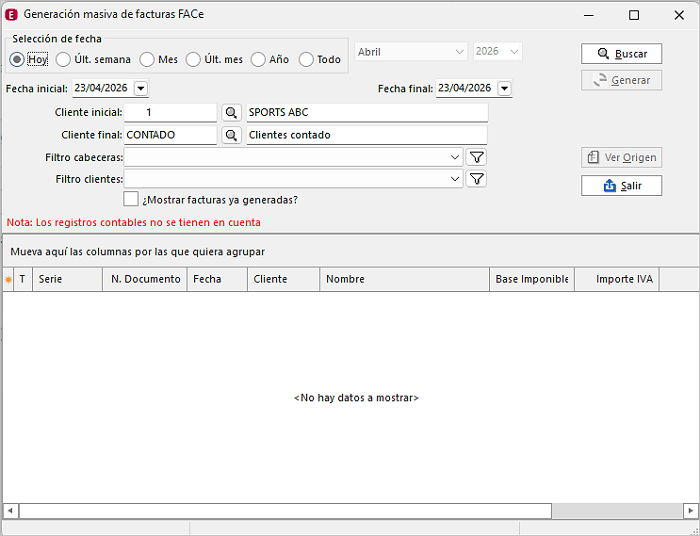
Task: Click the red Nota registros contables text
Action: (133, 222)
